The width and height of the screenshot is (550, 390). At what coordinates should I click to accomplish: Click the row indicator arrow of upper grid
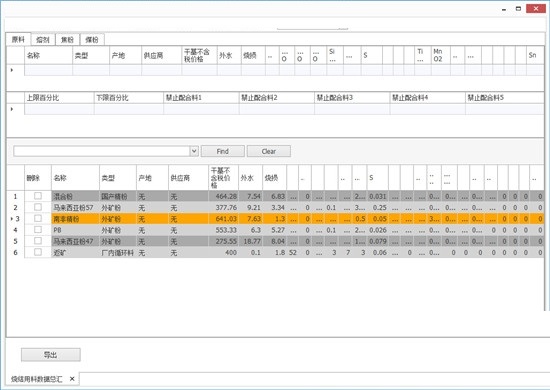tap(12, 70)
